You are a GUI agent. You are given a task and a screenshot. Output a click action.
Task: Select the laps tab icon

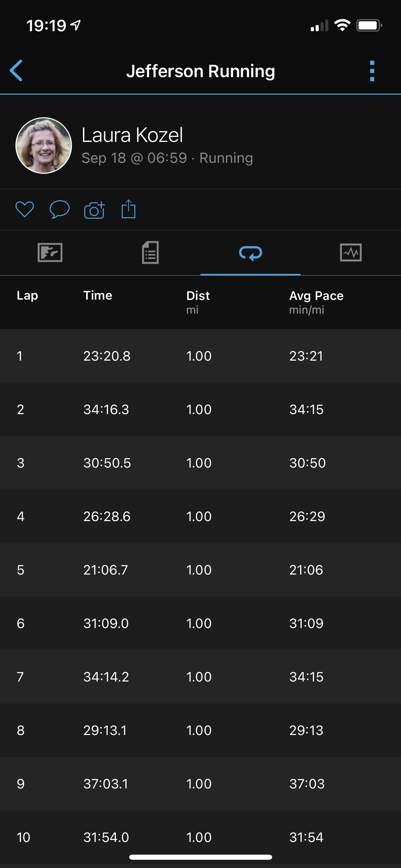coord(251,253)
